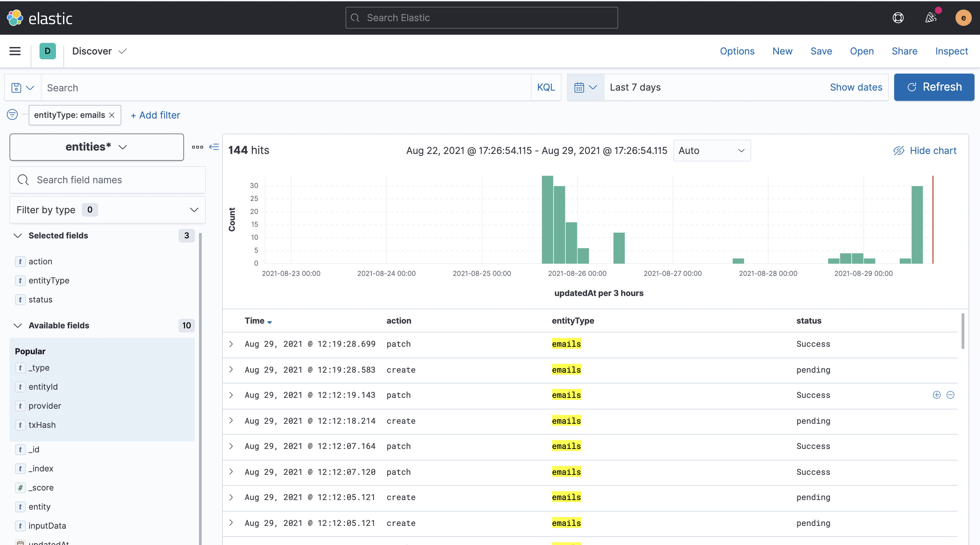Click type icon beside txHash field

click(x=20, y=425)
